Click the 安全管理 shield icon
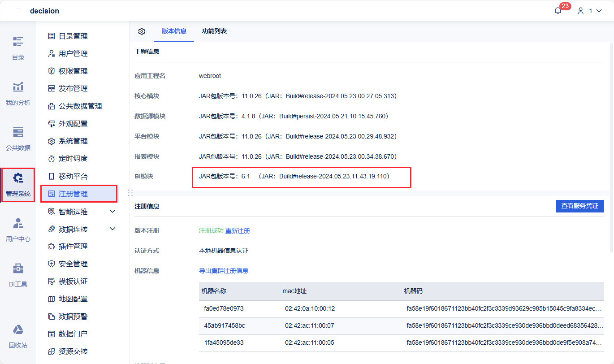This screenshot has height=364, width=614. coord(52,264)
